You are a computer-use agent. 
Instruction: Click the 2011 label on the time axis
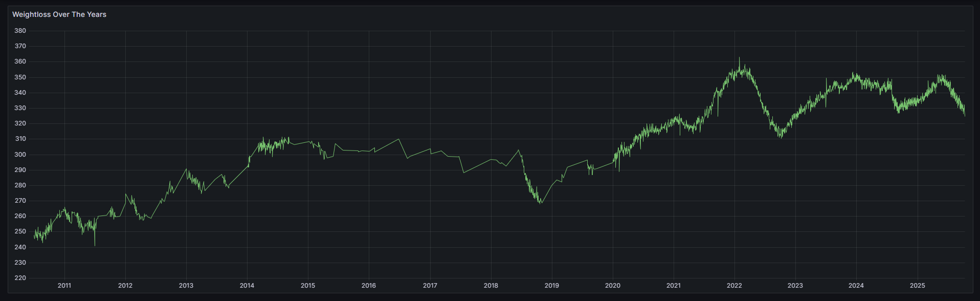(x=64, y=286)
